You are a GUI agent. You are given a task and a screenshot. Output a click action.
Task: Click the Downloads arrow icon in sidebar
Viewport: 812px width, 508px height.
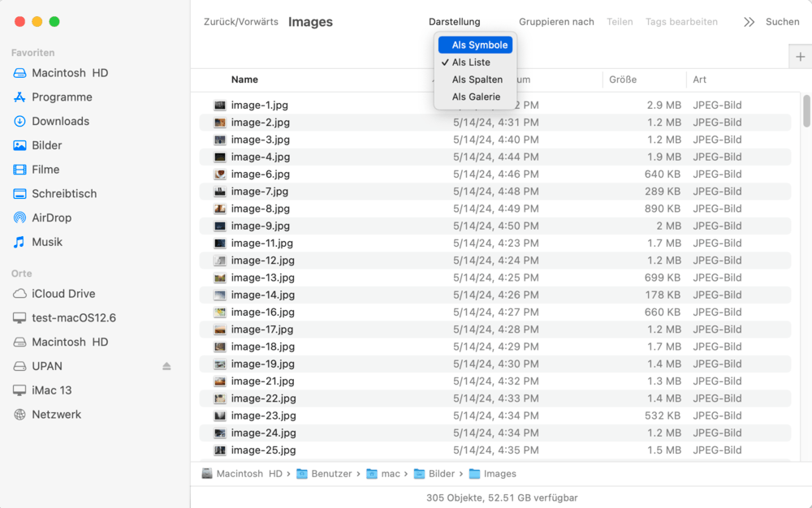click(19, 121)
